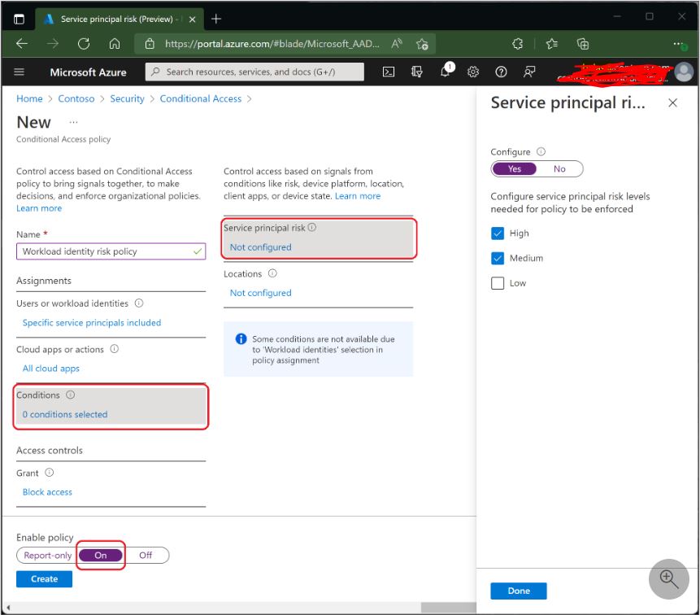
Task: Set Configure toggle to No
Action: pos(559,169)
